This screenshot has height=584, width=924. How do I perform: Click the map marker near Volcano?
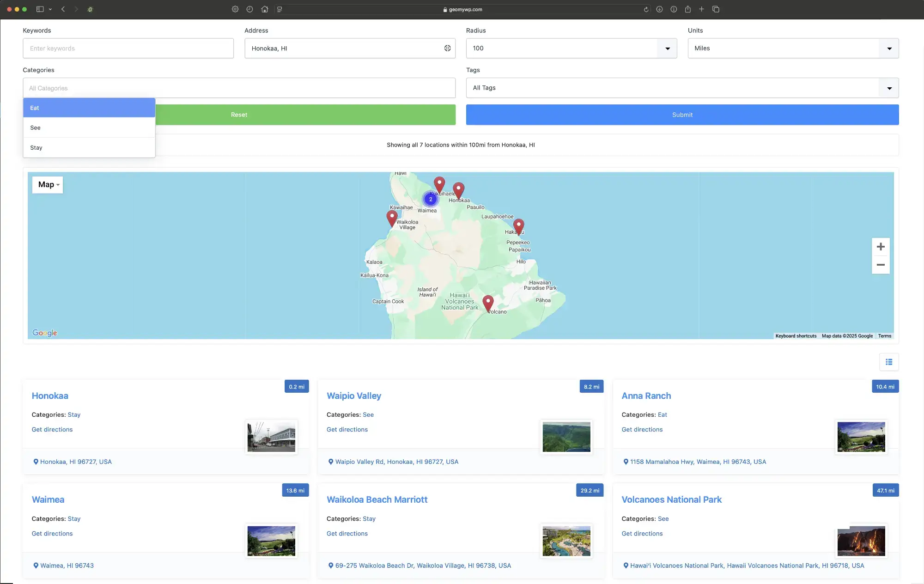coord(488,304)
